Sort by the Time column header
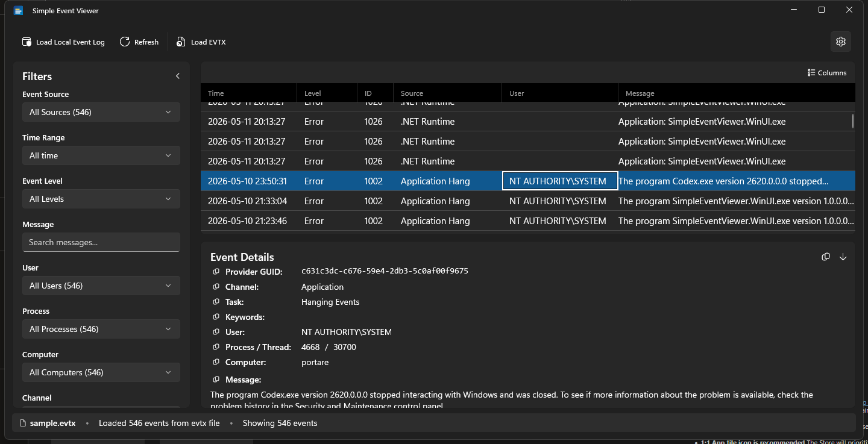Image resolution: width=868 pixels, height=444 pixels. [248, 93]
